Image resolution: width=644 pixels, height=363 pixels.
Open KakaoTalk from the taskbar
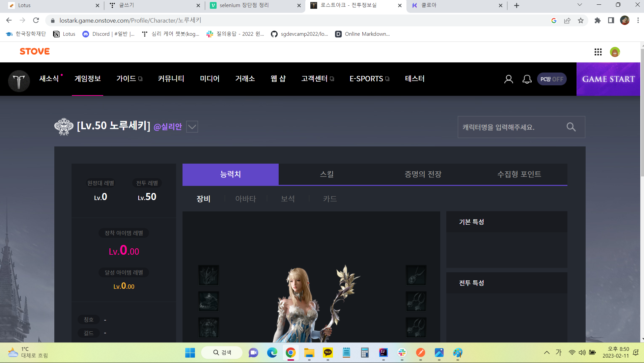[x=328, y=353]
